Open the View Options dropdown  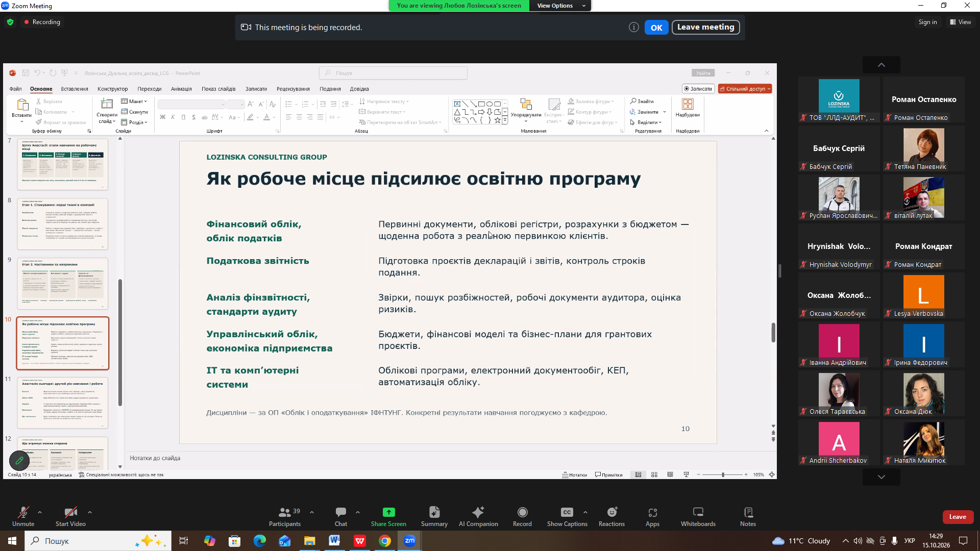pyautogui.click(x=560, y=6)
